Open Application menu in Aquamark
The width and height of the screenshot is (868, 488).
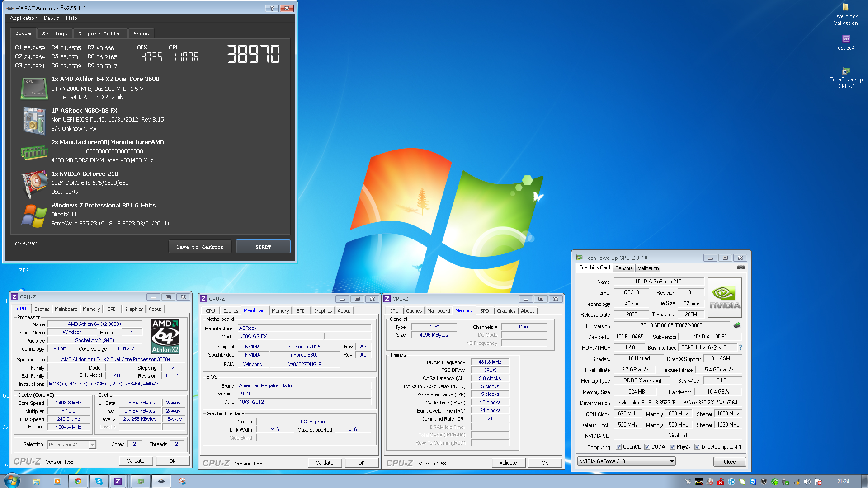[24, 18]
